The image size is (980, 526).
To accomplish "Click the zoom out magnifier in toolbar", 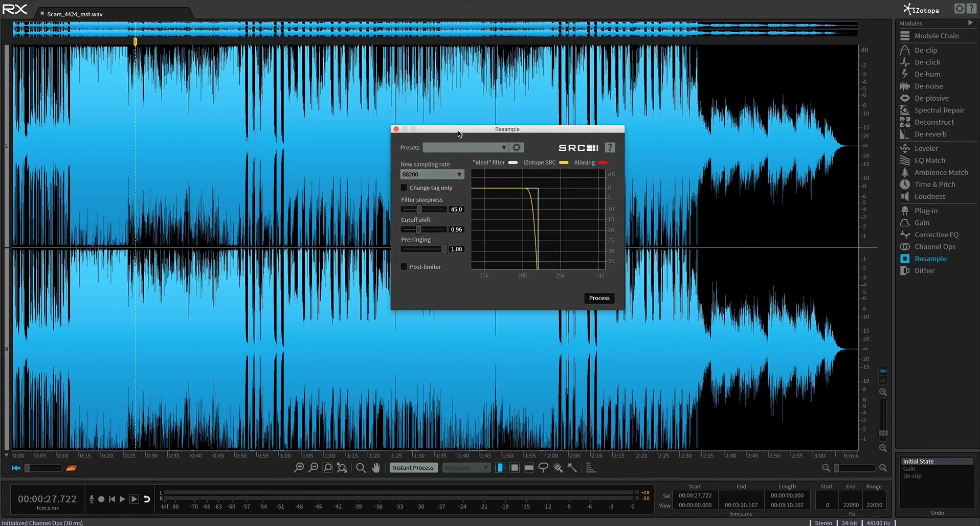I will point(313,468).
